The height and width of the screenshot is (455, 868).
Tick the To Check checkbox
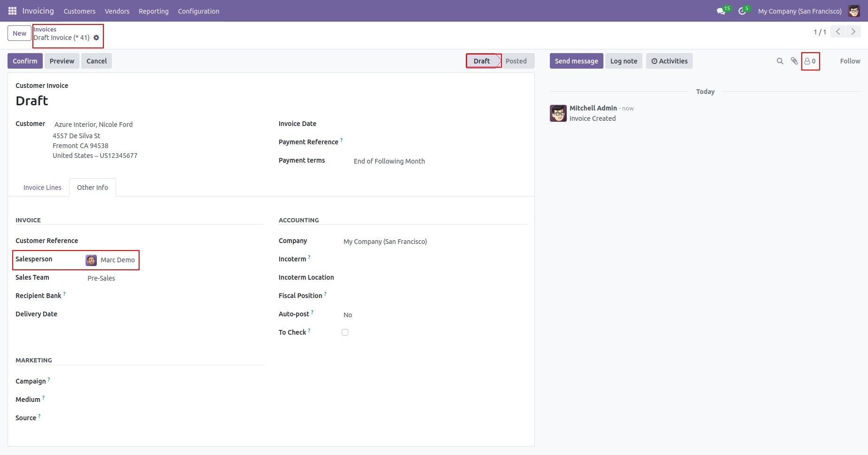coord(345,332)
